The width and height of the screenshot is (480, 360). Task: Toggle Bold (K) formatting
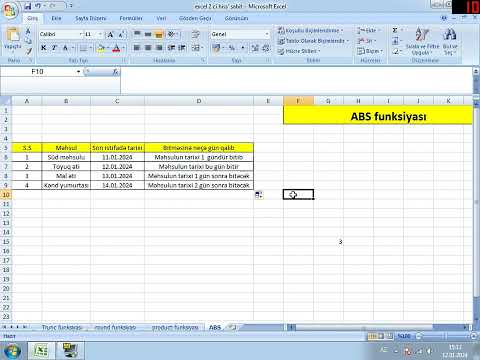43,48
